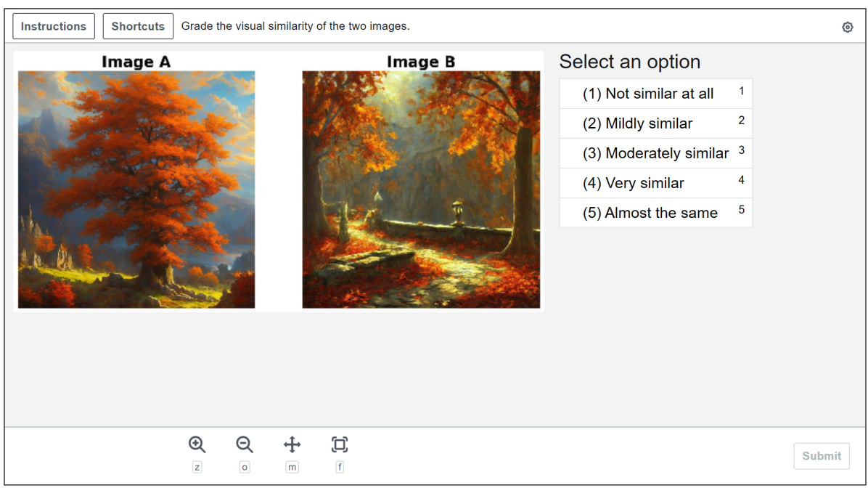Click the fit-to-screen icon
Screen dimensions: 868x488
point(339,444)
